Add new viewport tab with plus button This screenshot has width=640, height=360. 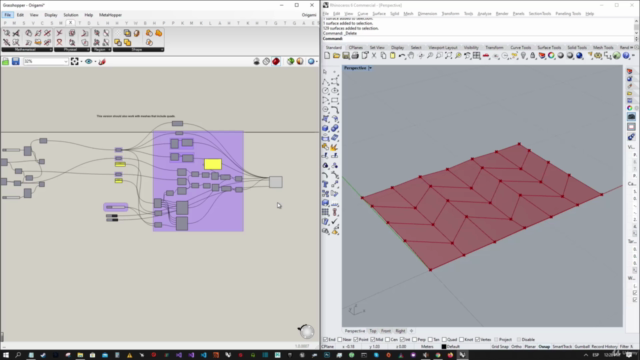point(411,331)
